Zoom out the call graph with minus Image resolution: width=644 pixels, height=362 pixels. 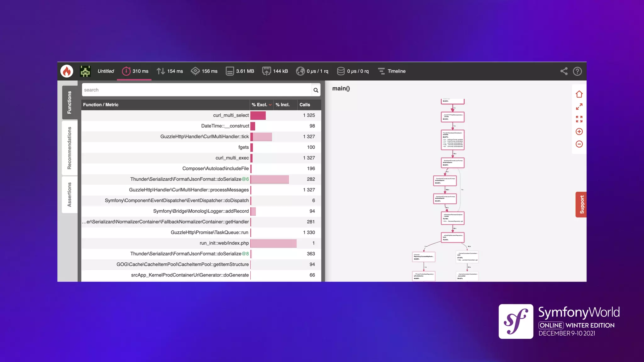579,144
